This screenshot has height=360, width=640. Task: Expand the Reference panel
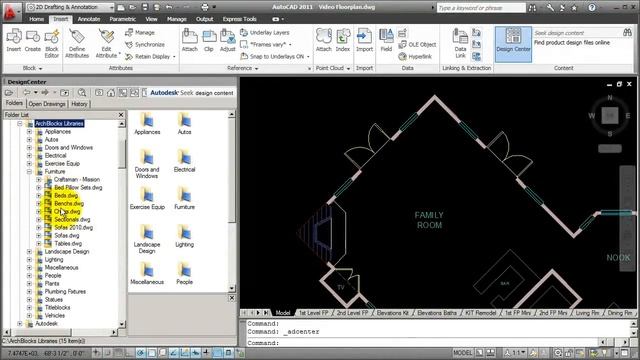click(242, 68)
